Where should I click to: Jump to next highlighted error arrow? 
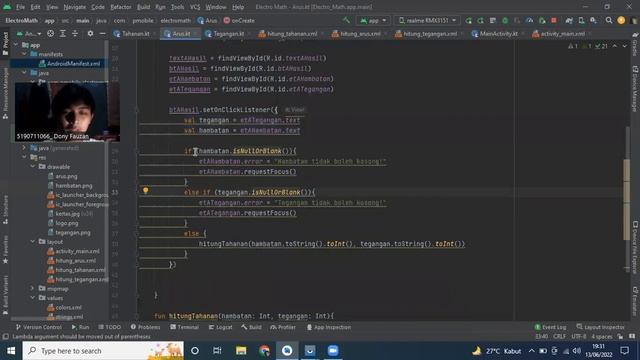pos(624,47)
